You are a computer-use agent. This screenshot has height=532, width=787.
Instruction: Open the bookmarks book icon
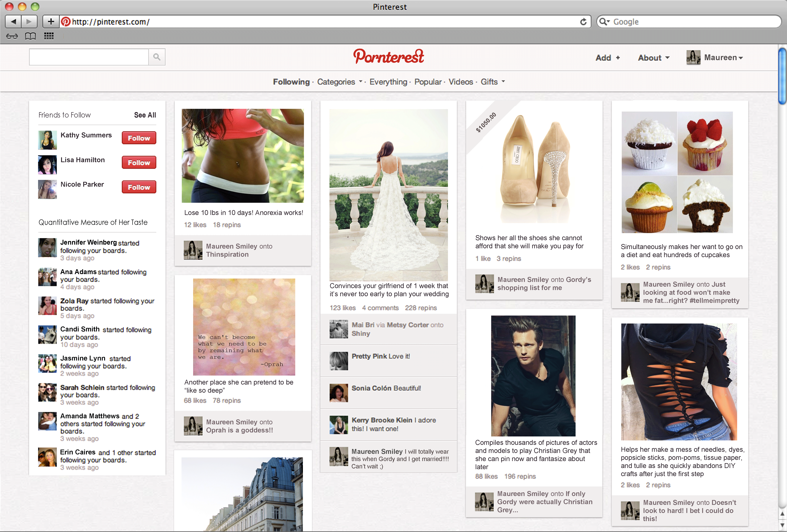coord(31,36)
